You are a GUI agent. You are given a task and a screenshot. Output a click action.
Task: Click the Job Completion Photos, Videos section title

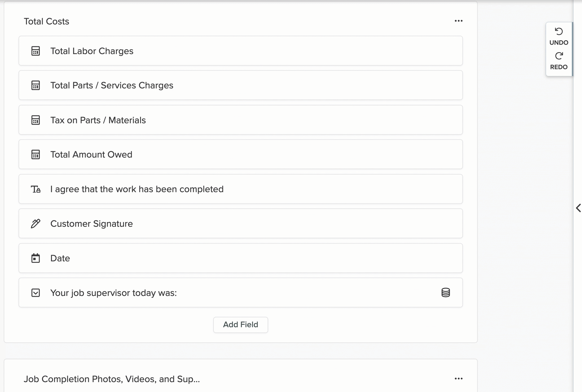[112, 379]
